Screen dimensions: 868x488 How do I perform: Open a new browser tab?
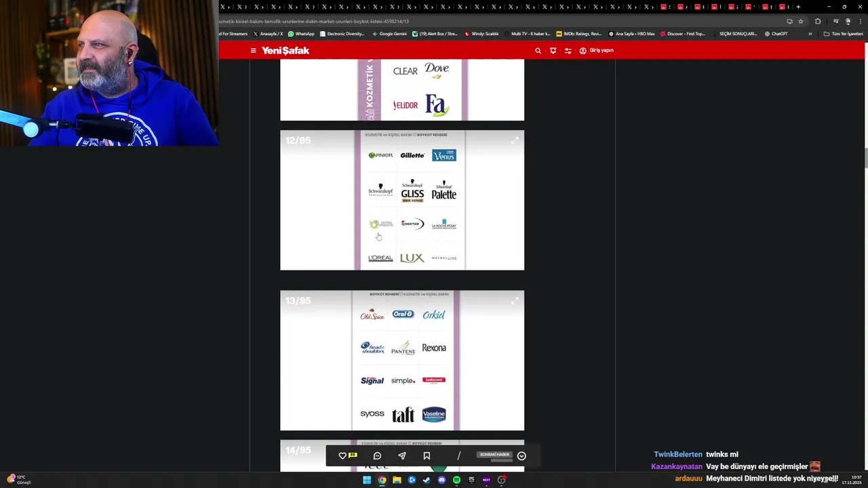798,7
